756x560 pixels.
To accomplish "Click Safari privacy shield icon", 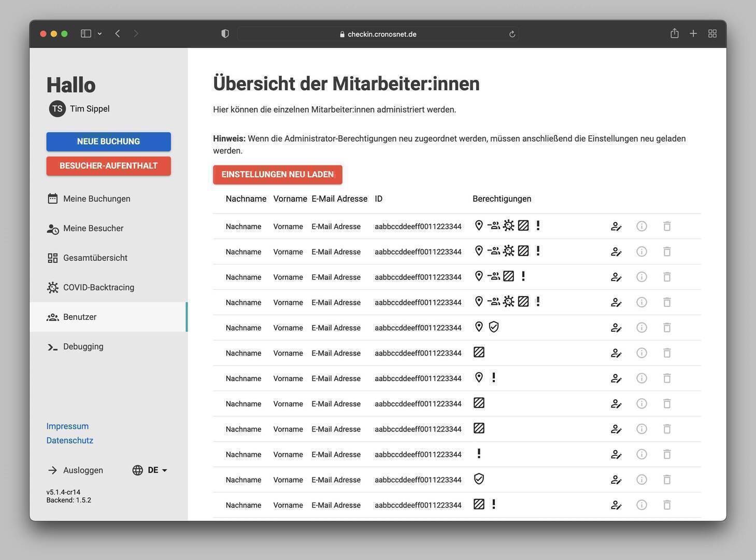I will [225, 34].
